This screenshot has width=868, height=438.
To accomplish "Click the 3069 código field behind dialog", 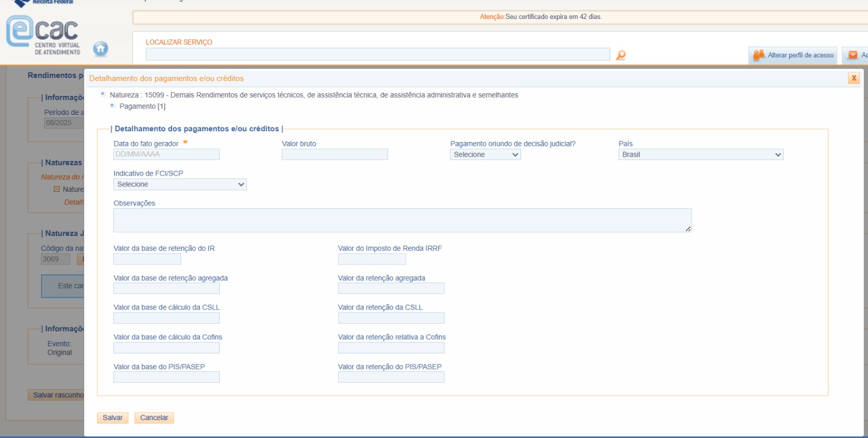I will pos(56,259).
